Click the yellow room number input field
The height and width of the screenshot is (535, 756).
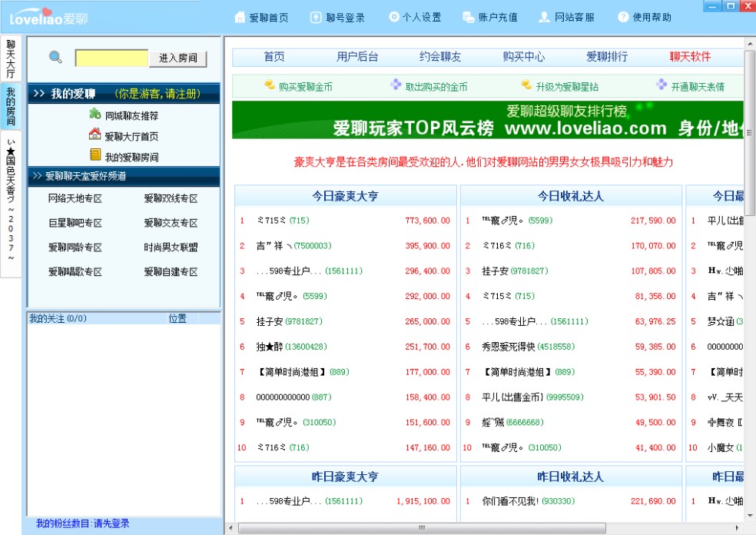click(x=111, y=58)
